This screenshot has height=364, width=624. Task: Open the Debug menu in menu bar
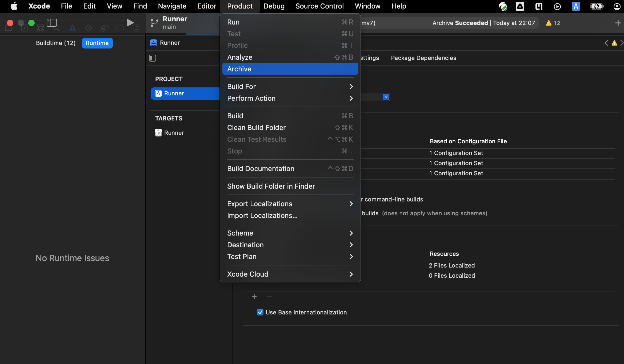(x=274, y=6)
